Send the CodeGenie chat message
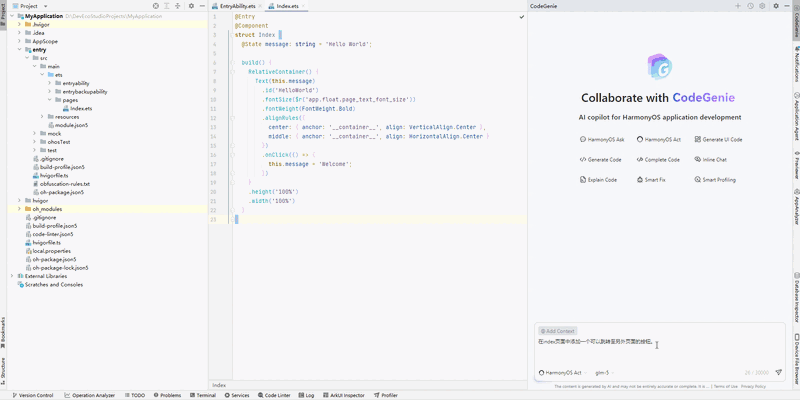 [778, 372]
